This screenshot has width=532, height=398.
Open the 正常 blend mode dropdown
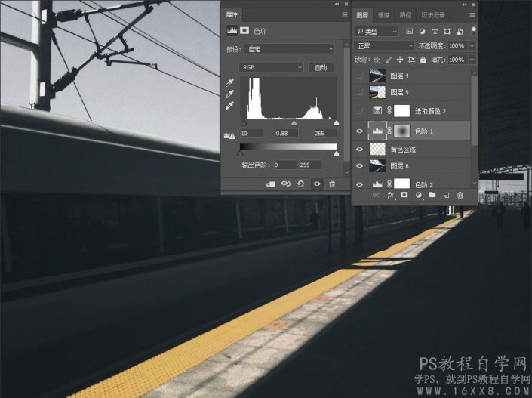coord(385,46)
